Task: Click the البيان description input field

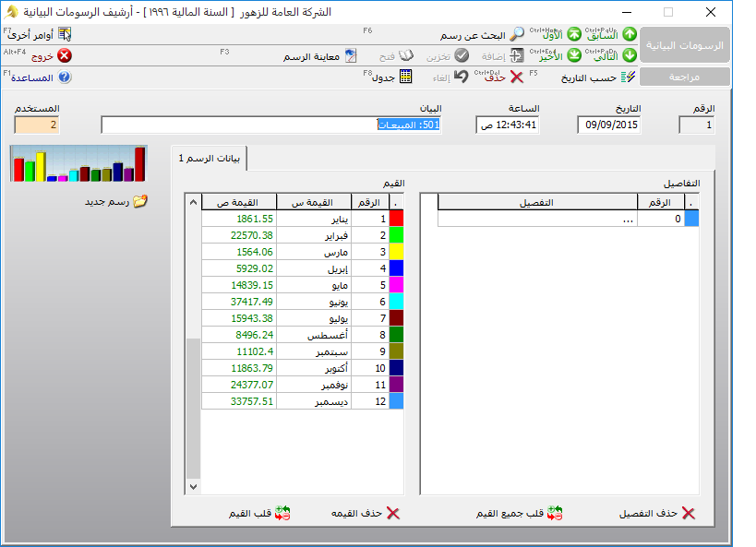Action: click(271, 125)
